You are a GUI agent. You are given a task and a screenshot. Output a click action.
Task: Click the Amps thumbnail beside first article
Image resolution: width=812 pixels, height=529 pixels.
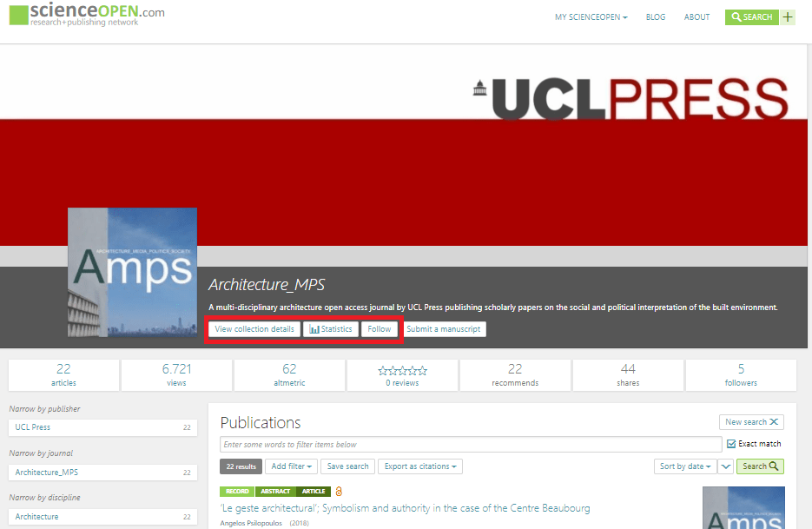pyautogui.click(x=743, y=508)
